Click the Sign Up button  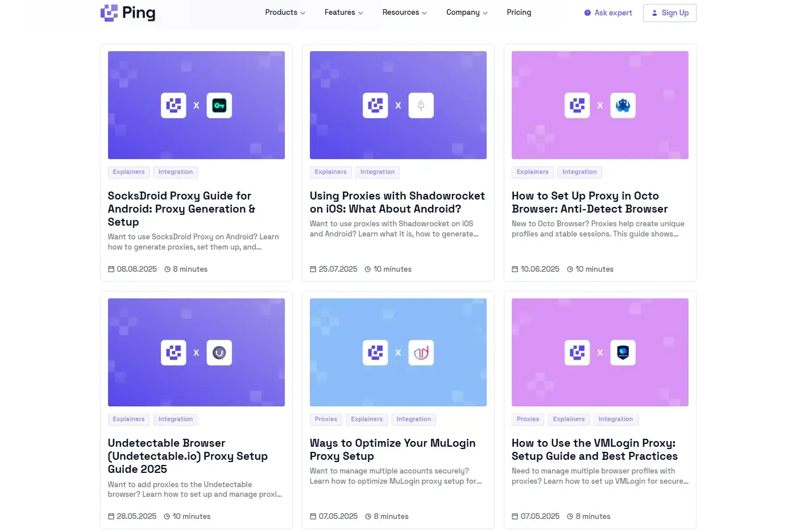pyautogui.click(x=670, y=13)
